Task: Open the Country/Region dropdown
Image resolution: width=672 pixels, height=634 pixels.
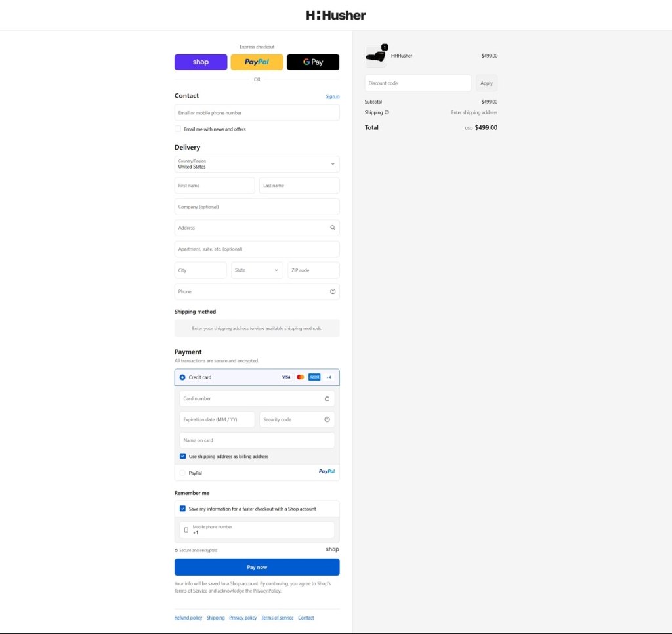Action: [x=257, y=164]
